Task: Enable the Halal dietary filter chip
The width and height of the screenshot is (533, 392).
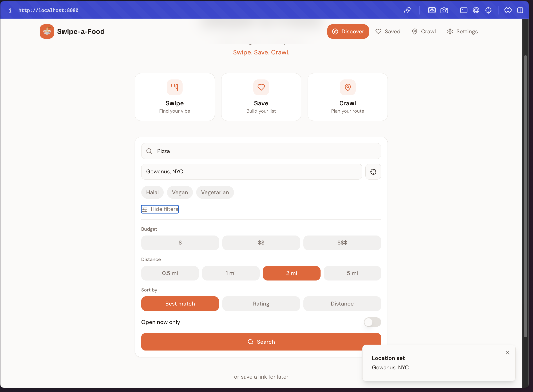Action: tap(152, 192)
